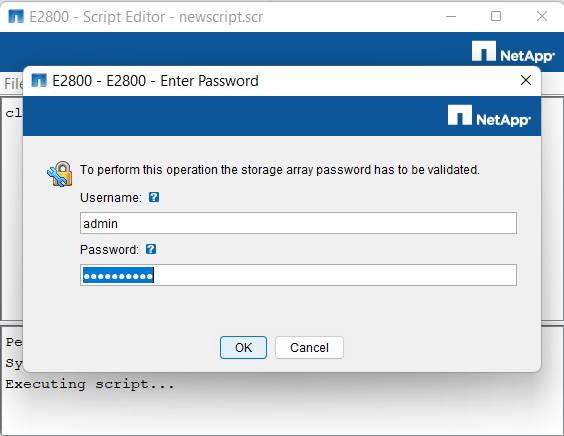Click the Username help question-mark icon
This screenshot has height=436, width=564.
tap(154, 197)
